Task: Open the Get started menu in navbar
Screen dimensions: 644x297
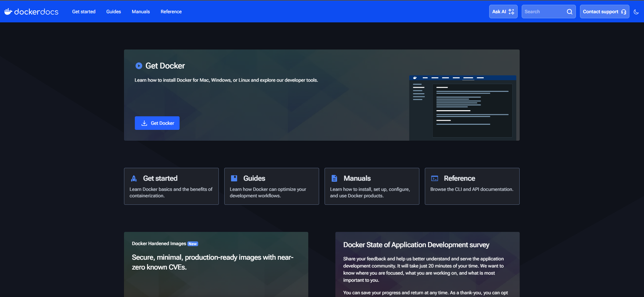Action: (84, 12)
